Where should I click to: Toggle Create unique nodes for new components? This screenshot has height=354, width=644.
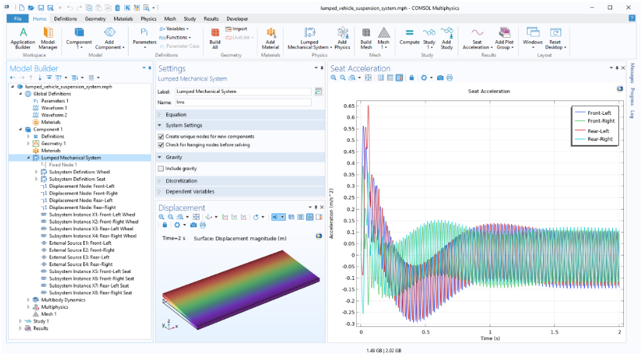pos(161,136)
